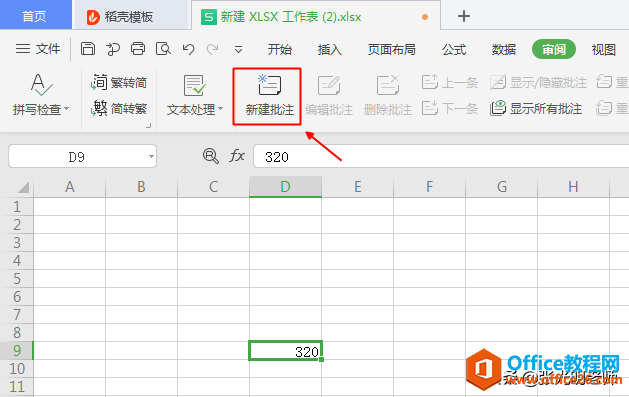The height and width of the screenshot is (397, 629).
Task: Select row 1 header
Action: click(x=17, y=207)
